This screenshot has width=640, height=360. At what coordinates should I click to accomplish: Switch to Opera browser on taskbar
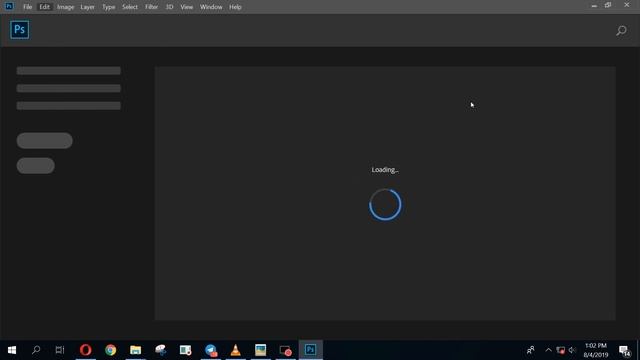pos(86,350)
